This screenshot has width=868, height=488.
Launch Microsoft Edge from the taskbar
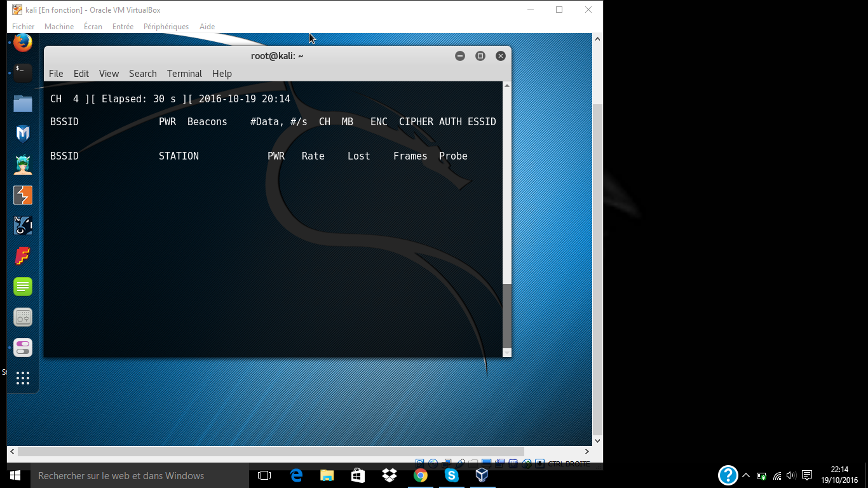(x=296, y=475)
